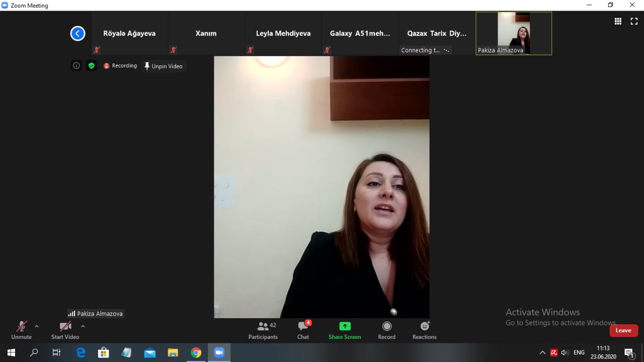The height and width of the screenshot is (362, 644).
Task: Click the green encryption shield icon
Action: tap(91, 66)
